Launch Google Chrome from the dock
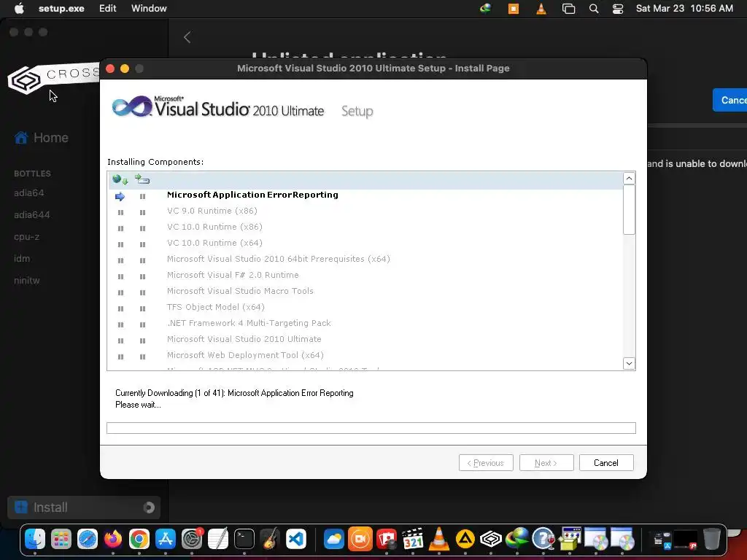Viewport: 747px width, 560px height. (x=139, y=539)
